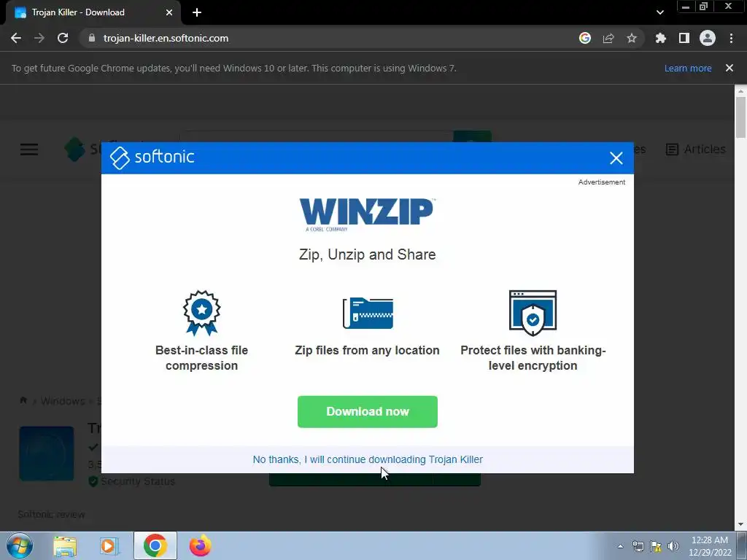Click the WinZip logo
The height and width of the screenshot is (560, 747).
point(367,215)
